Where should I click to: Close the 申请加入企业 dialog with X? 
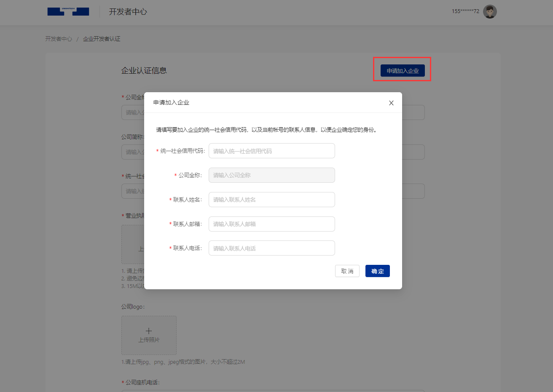[391, 103]
